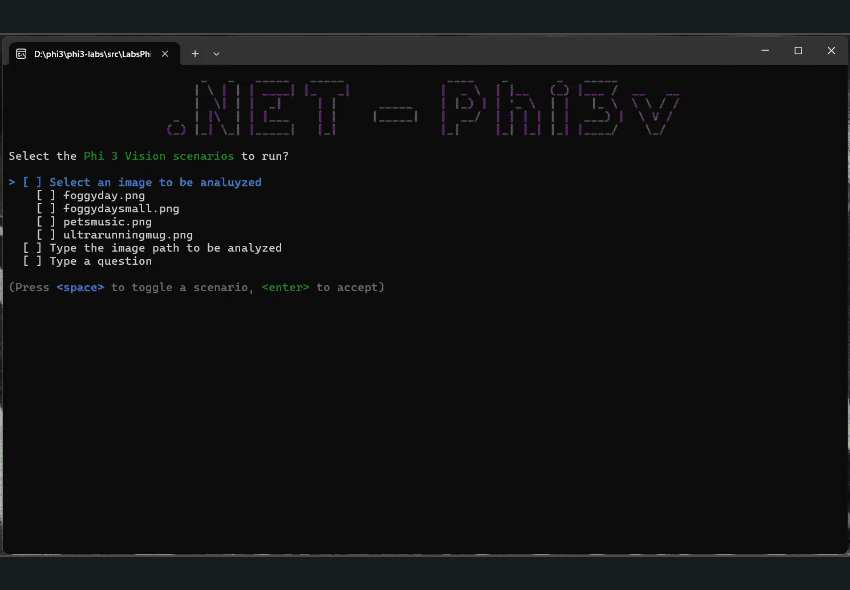Click the highlighted selection arrow cursor
The height and width of the screenshot is (590, 850).
coord(10,182)
